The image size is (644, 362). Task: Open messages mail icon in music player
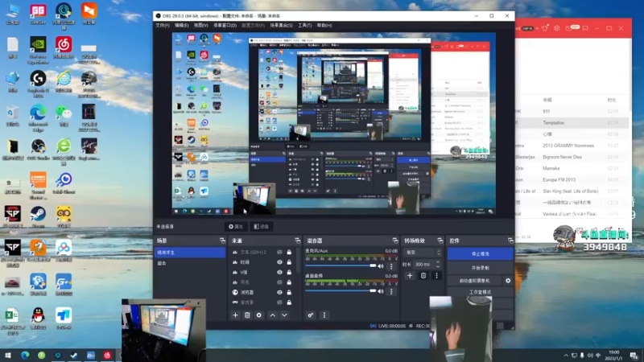568,28
